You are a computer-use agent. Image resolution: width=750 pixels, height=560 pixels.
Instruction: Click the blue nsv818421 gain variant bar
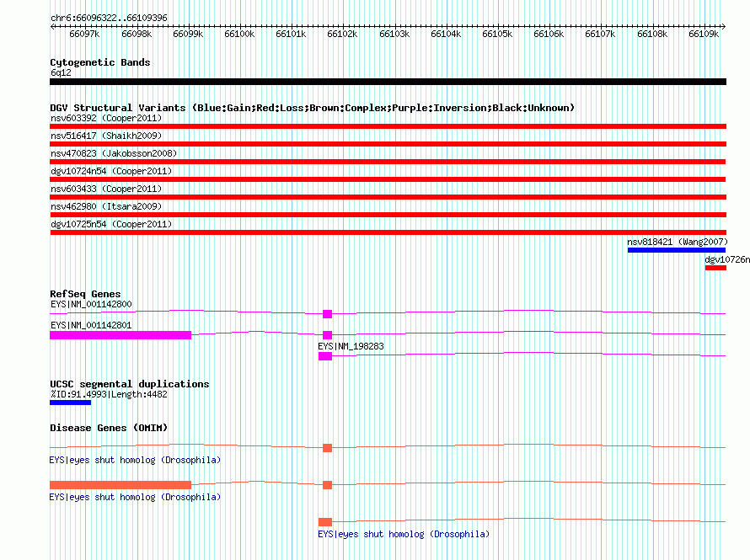[x=676, y=250]
